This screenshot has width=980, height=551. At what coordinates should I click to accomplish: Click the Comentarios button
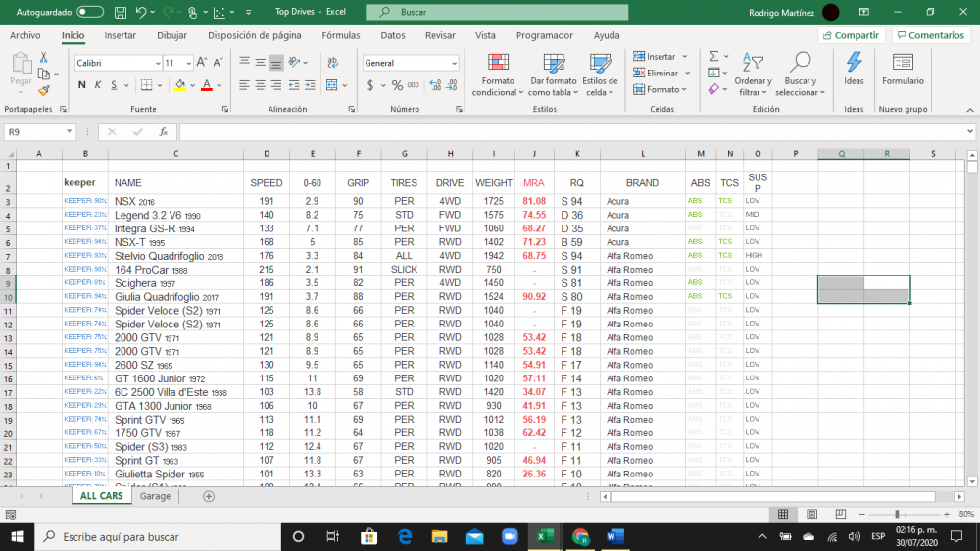click(x=931, y=35)
